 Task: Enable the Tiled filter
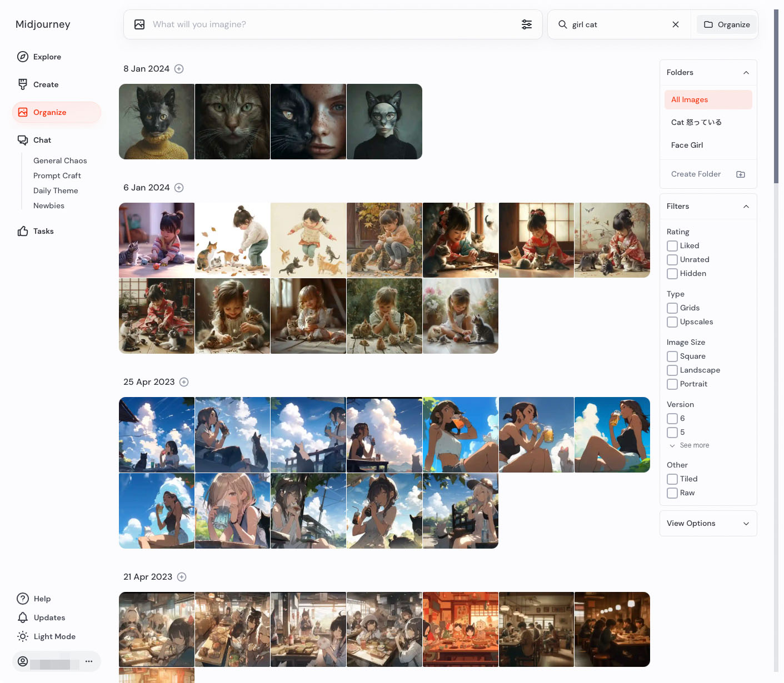click(x=672, y=479)
